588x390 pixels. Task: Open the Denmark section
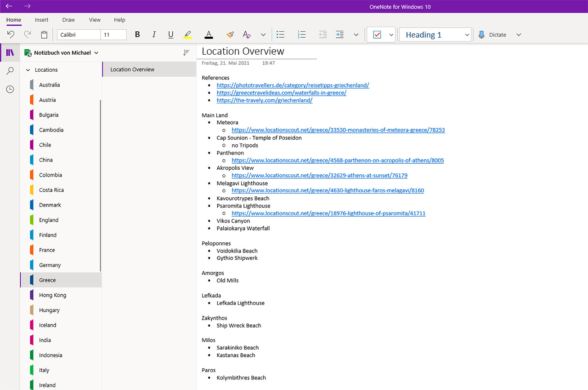[x=61, y=205]
